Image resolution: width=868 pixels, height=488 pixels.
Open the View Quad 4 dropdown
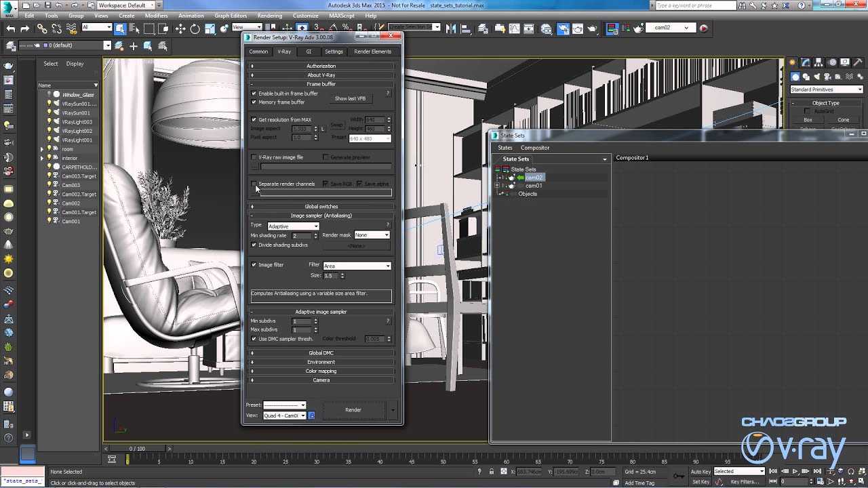tap(285, 415)
